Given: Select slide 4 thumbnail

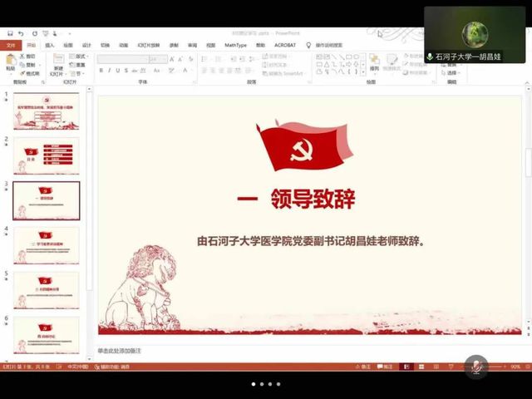Looking at the screenshot, I should [47, 246].
